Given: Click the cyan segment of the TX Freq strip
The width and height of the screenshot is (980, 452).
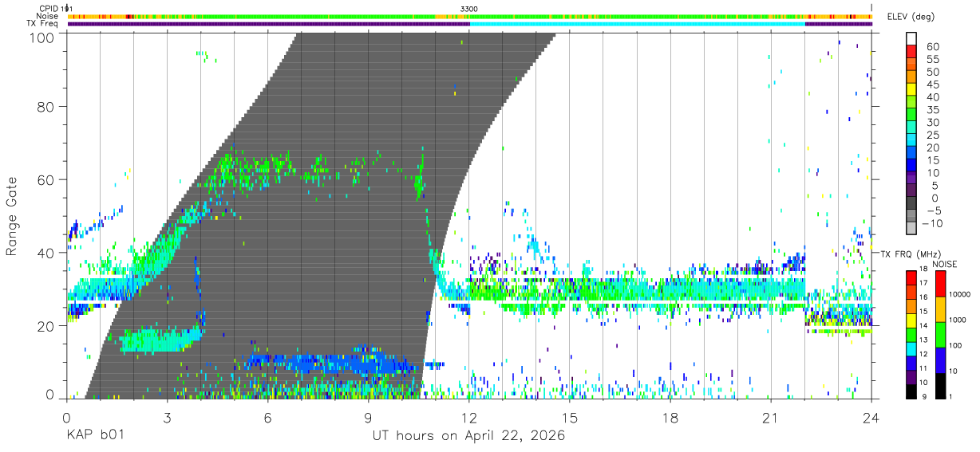Looking at the screenshot, I should 637,23.
